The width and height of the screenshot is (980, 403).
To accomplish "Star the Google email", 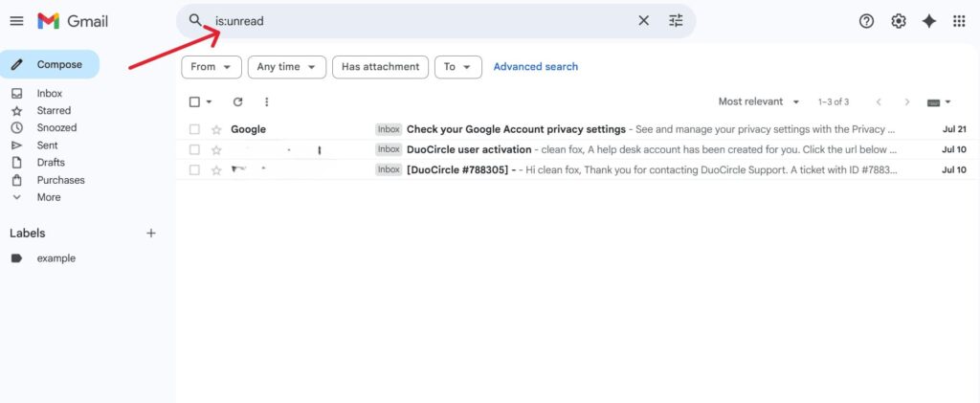I will pyautogui.click(x=216, y=130).
